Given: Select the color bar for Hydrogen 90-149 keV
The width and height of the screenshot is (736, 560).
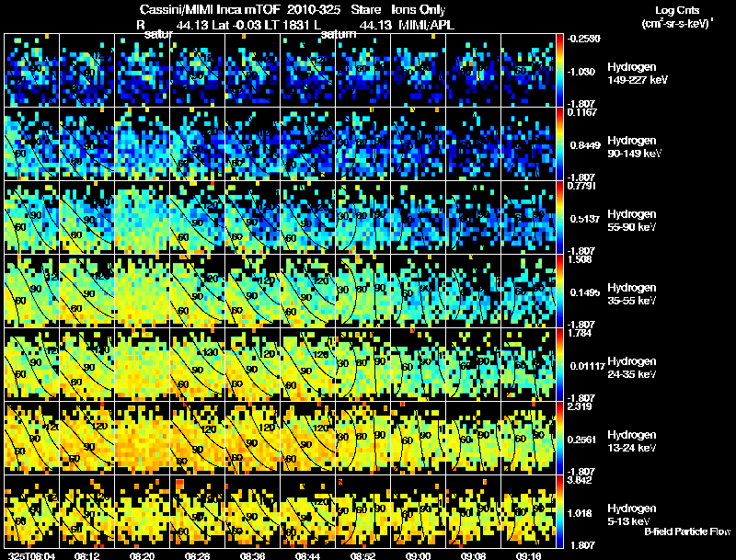Looking at the screenshot, I should [x=559, y=144].
